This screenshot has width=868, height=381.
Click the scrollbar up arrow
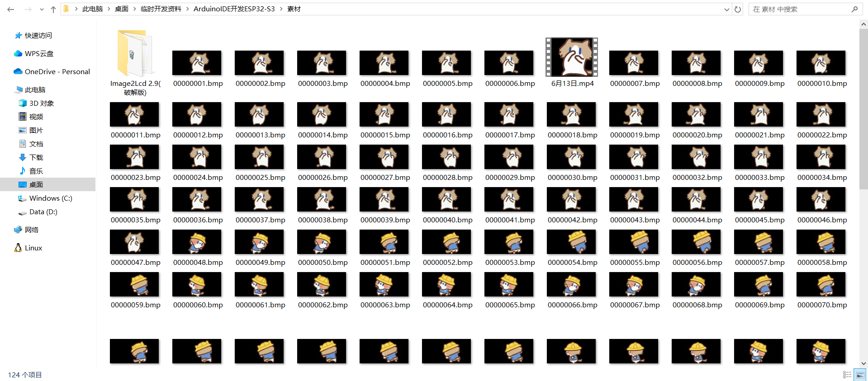[x=863, y=24]
